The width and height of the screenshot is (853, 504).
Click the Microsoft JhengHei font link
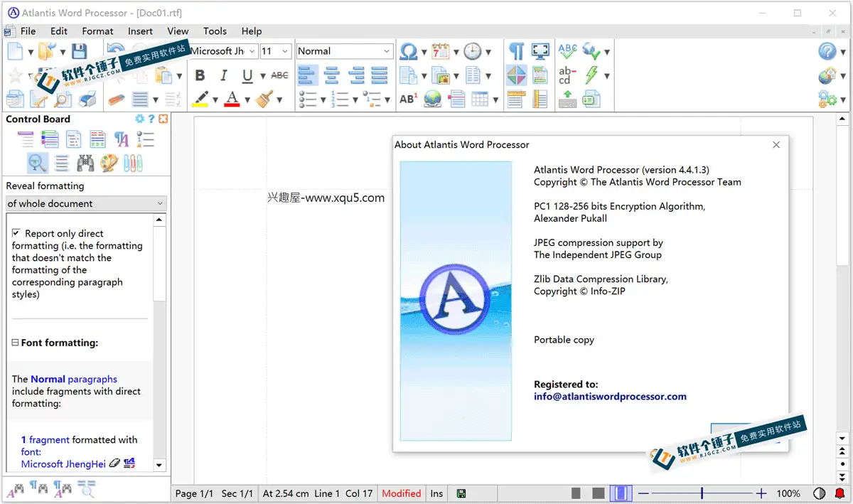click(x=63, y=464)
